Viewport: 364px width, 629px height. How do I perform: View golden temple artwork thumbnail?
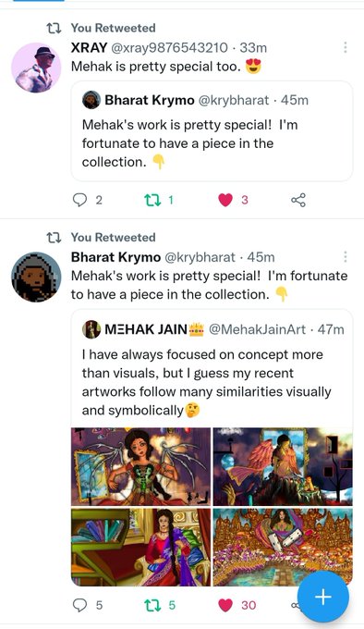pyautogui.click(x=283, y=548)
